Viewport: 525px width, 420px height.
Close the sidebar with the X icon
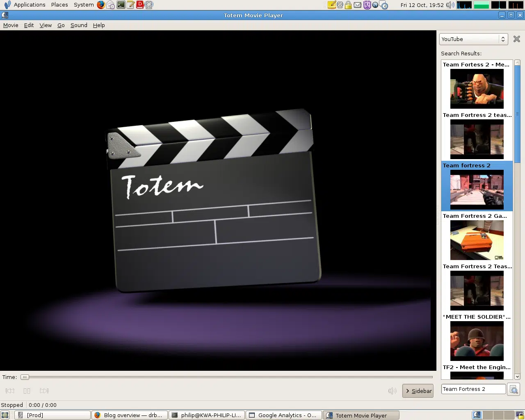tap(517, 39)
